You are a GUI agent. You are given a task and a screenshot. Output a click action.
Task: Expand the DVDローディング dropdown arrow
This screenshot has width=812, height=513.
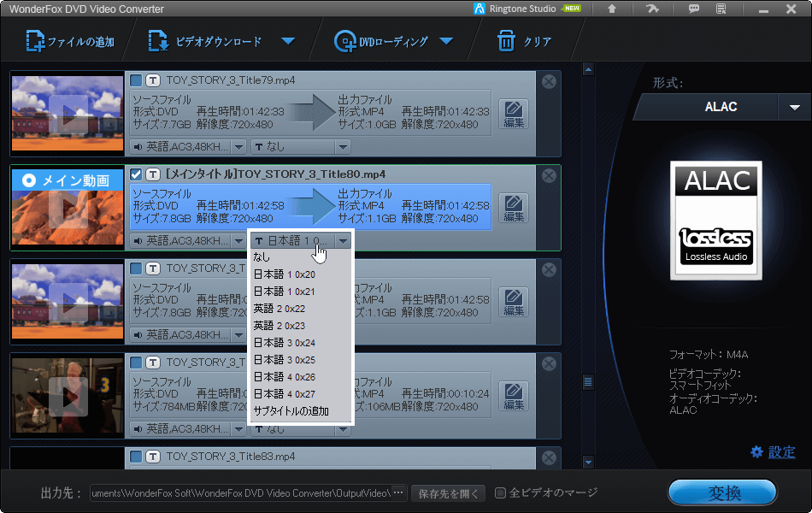[x=446, y=41]
